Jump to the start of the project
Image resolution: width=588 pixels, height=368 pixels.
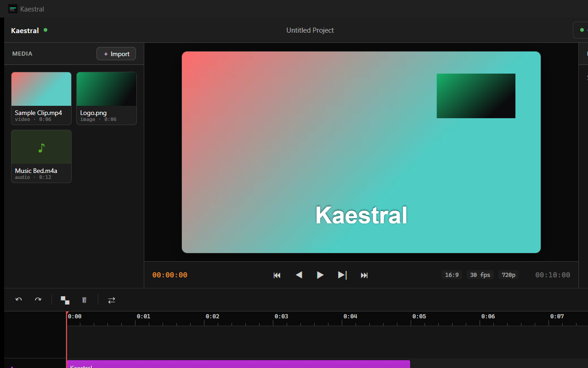coord(277,275)
